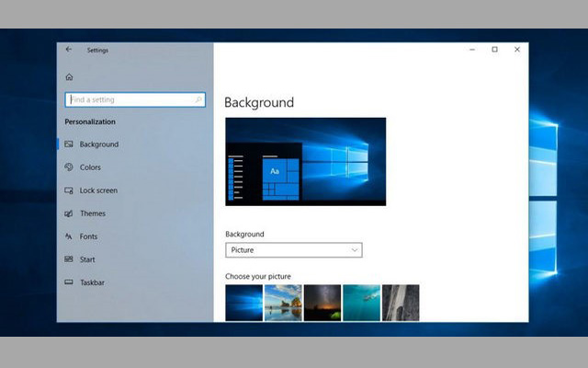This screenshot has width=588, height=368.
Task: Open Themes using its brush icon
Action: [x=69, y=213]
